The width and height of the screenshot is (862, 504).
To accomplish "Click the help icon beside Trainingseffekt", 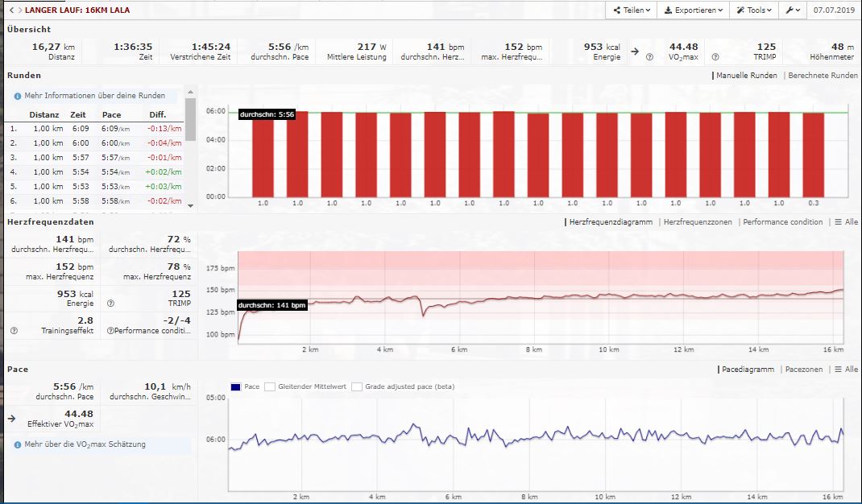I will tap(14, 331).
